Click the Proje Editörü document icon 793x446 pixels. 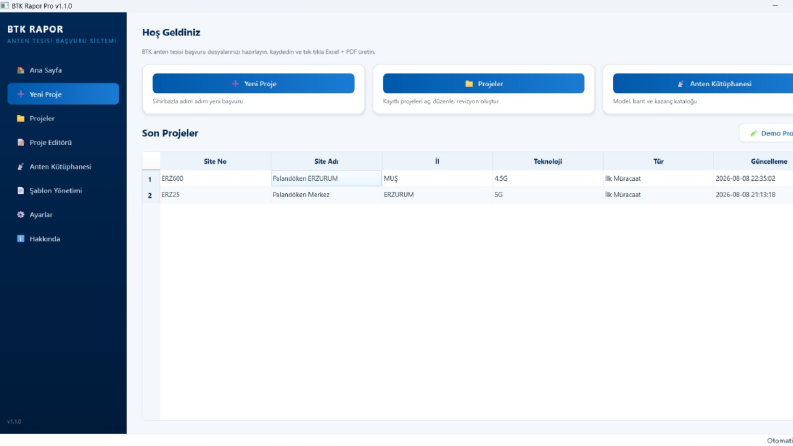tap(20, 143)
